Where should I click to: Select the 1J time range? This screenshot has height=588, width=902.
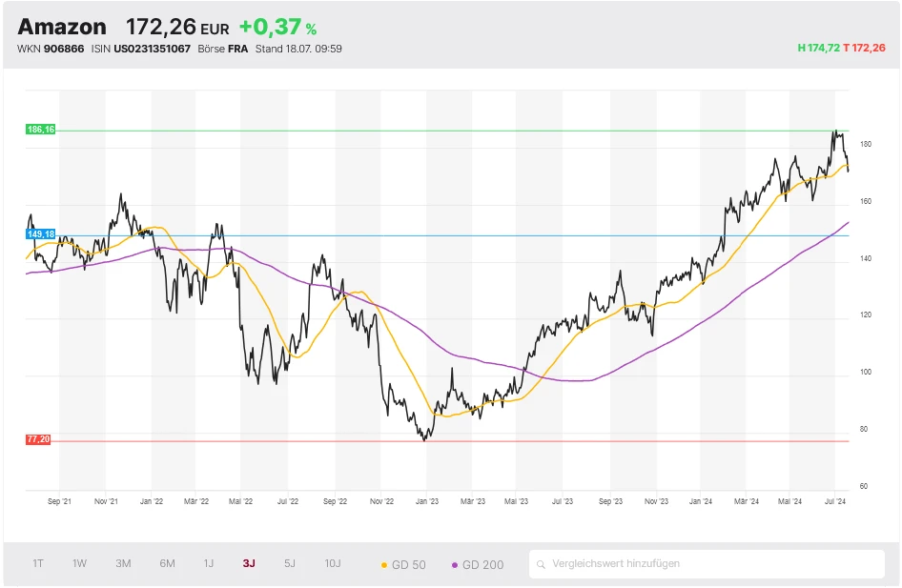point(208,563)
